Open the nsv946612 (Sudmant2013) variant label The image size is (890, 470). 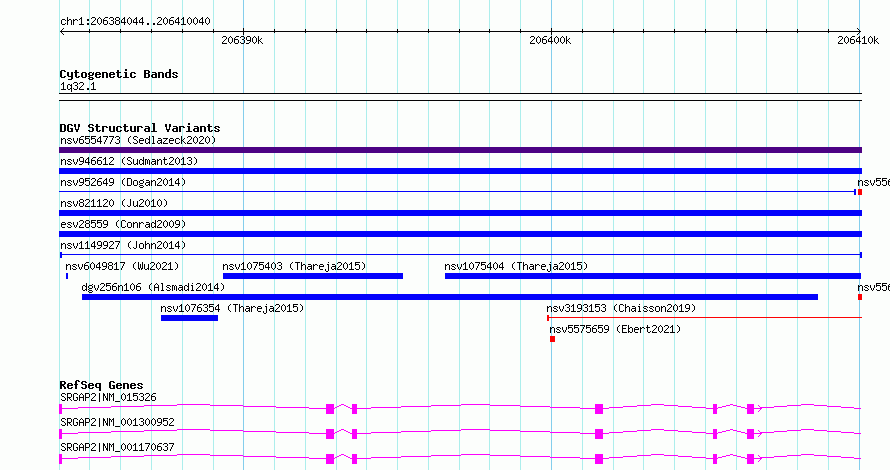click(x=129, y=161)
